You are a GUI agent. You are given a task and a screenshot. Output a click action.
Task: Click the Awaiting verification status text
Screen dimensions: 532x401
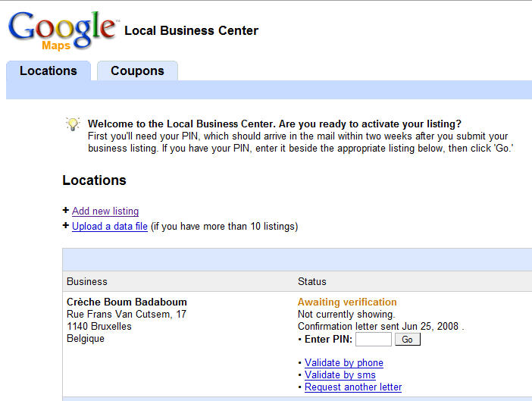[347, 302]
